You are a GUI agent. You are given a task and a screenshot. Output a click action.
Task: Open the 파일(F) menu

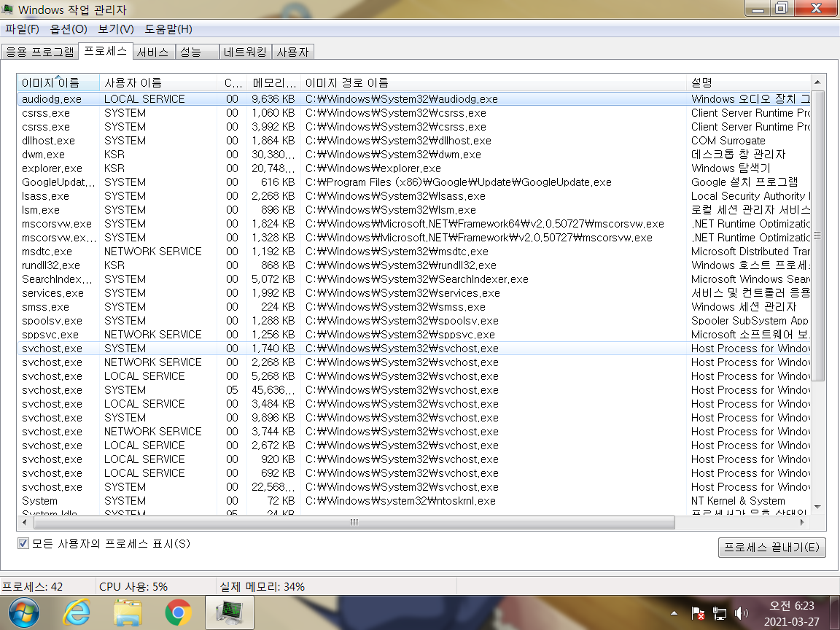tap(22, 29)
